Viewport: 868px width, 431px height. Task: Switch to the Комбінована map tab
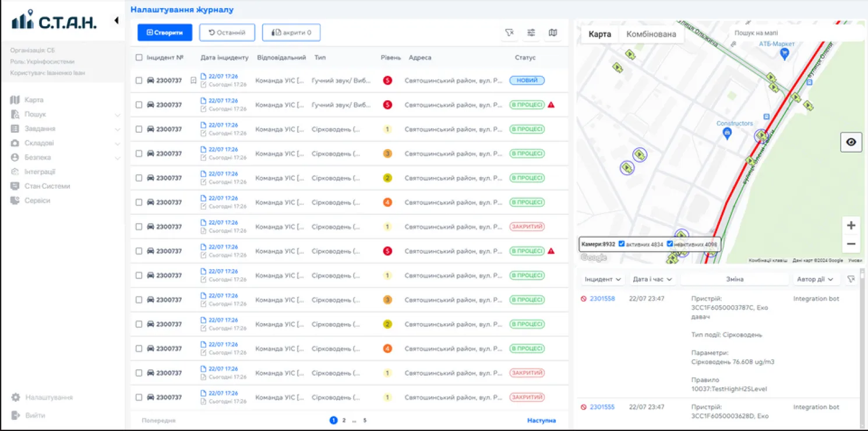[x=651, y=34]
